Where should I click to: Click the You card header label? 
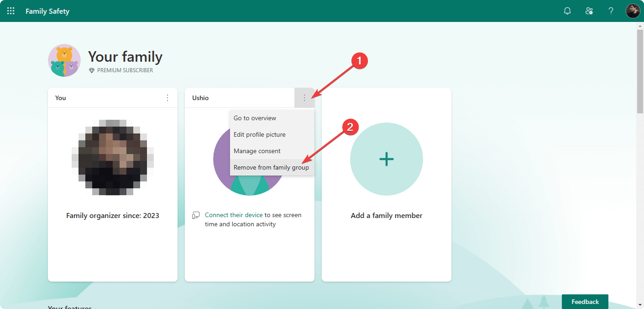click(x=61, y=98)
